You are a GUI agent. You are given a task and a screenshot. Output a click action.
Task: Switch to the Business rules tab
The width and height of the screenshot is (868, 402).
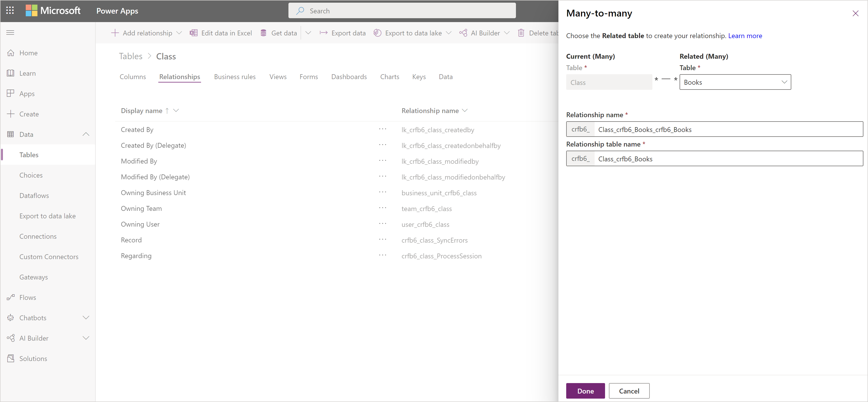[x=234, y=77]
